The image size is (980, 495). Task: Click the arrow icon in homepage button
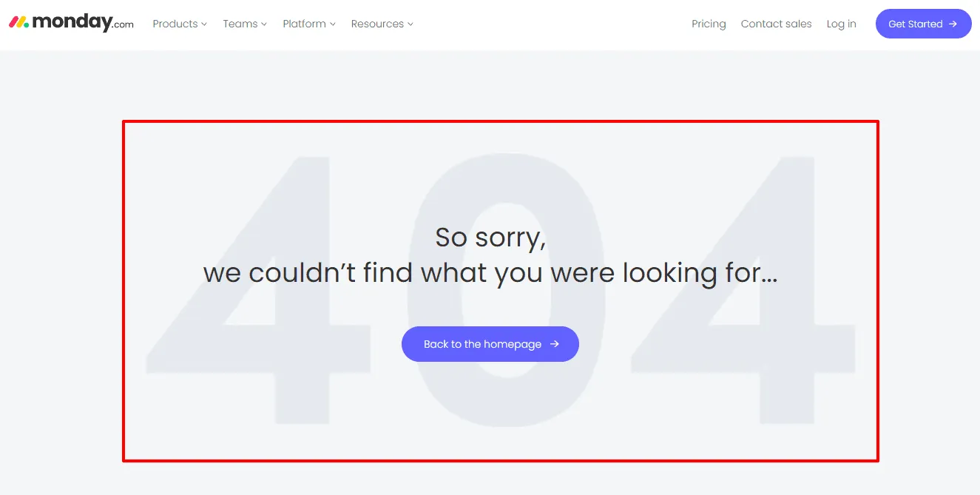pos(554,343)
